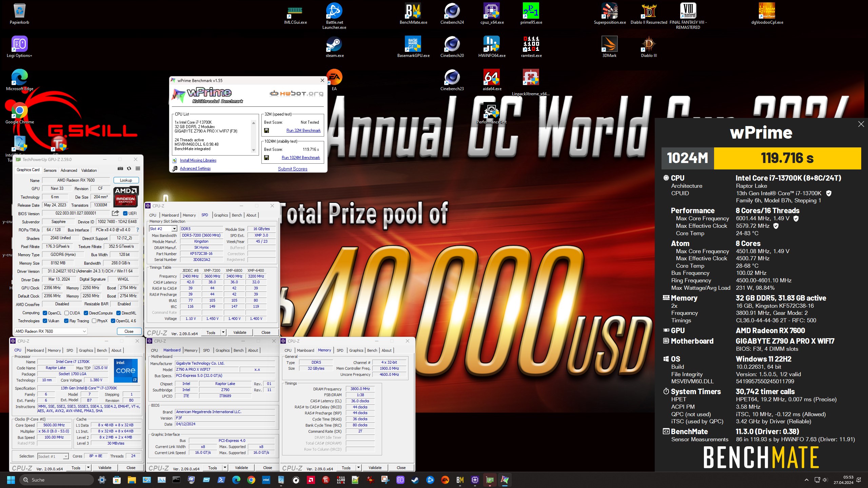This screenshot has height=488, width=868.
Task: Open Slot #2 memory slot dropdown
Action: click(x=174, y=229)
